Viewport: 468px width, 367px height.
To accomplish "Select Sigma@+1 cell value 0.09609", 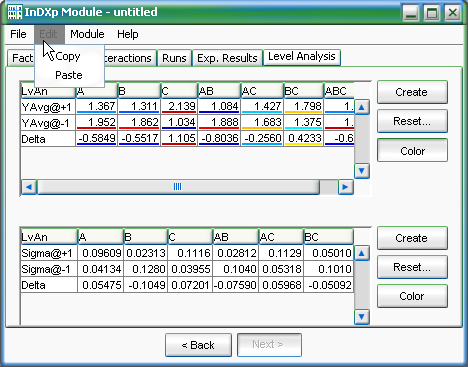I will [x=101, y=253].
